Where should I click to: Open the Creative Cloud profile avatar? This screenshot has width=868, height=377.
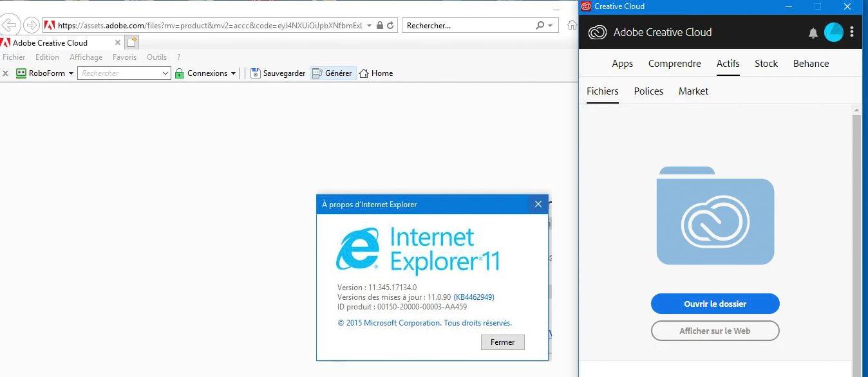tap(834, 32)
